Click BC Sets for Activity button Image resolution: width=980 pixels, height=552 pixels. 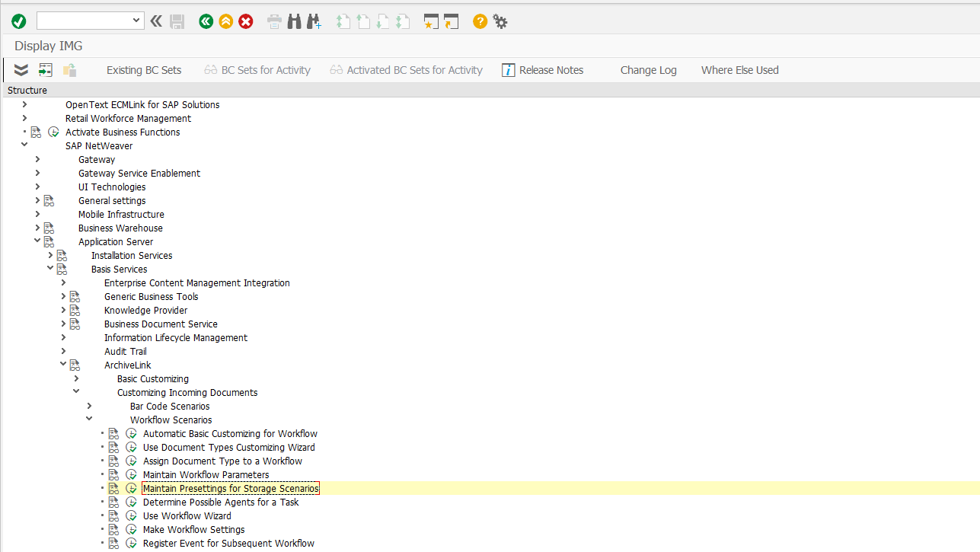(x=257, y=70)
